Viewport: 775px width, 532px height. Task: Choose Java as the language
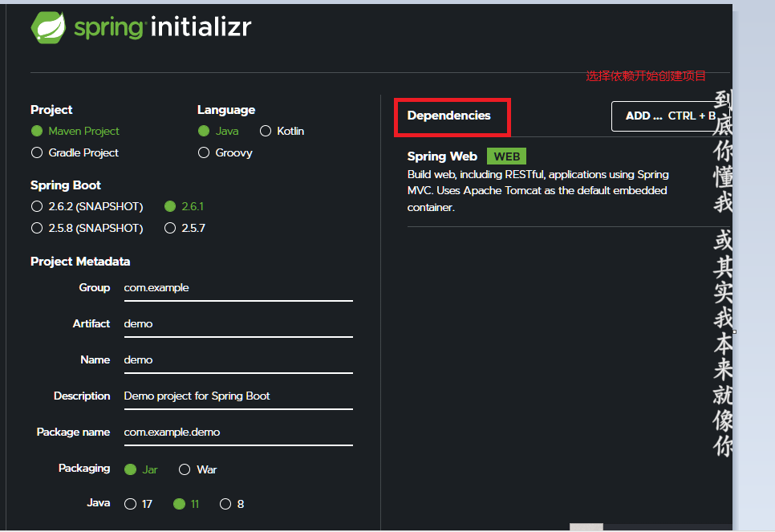204,131
